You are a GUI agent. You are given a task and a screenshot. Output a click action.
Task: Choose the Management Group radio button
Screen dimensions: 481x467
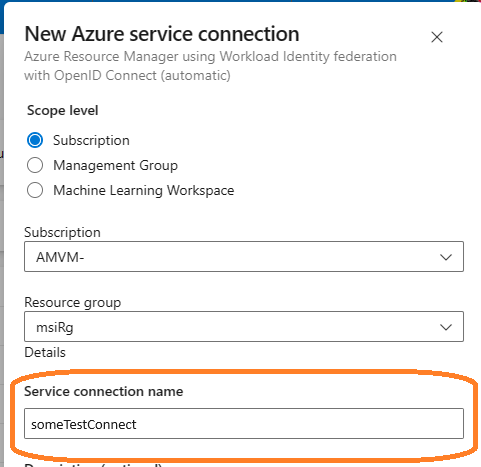pyautogui.click(x=35, y=165)
